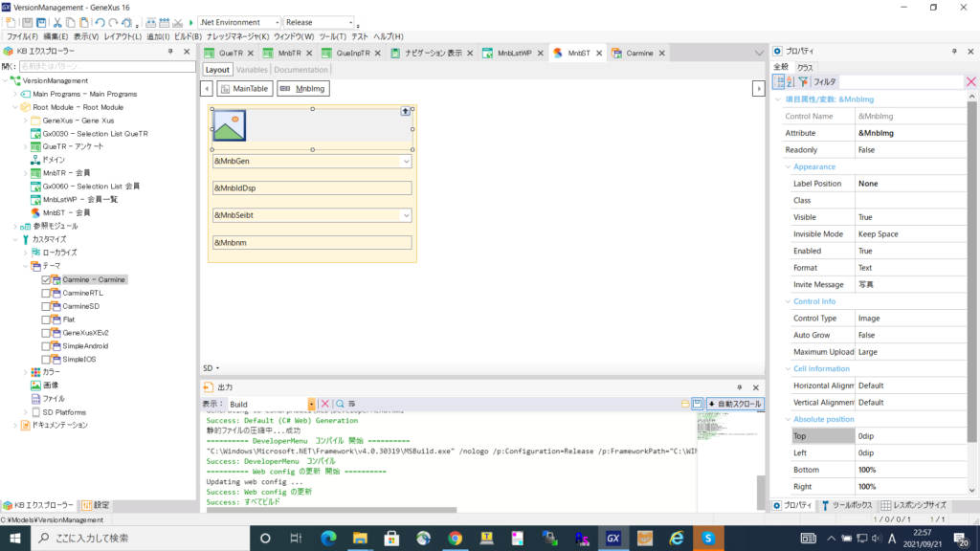Click the word wrap icon in output
The width and height of the screenshot is (980, 551).
point(352,404)
